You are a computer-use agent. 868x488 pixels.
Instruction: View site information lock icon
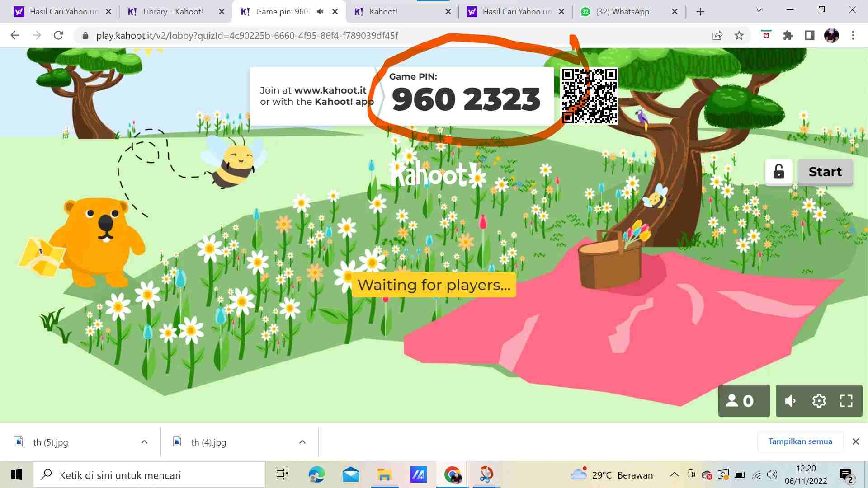pos(85,35)
